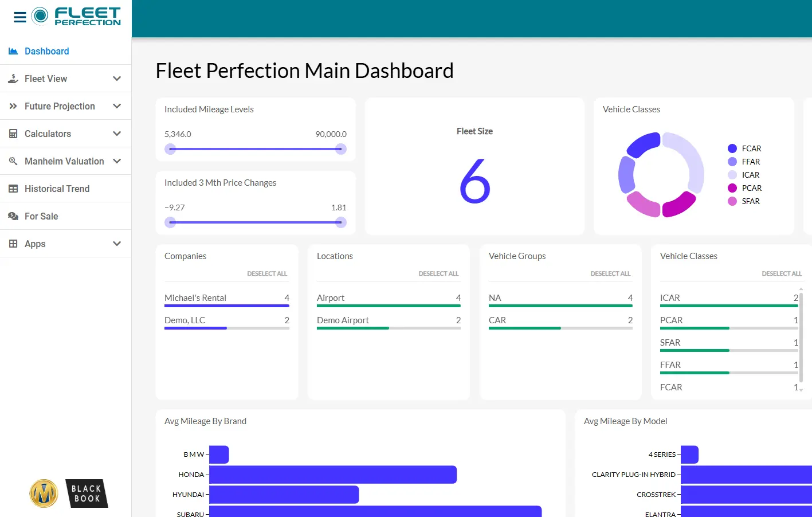Image resolution: width=812 pixels, height=517 pixels.
Task: Toggle FFAR vehicle class row in list
Action: [729, 366]
